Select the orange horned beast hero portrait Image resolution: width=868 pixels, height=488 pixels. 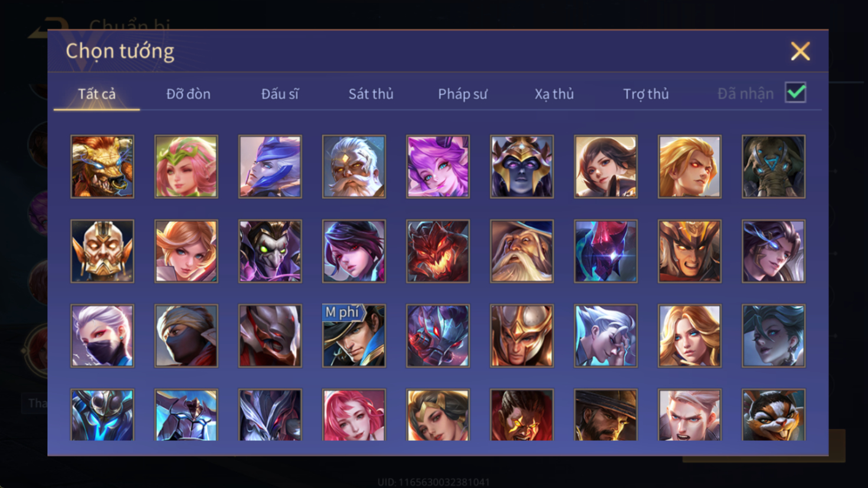[102, 166]
